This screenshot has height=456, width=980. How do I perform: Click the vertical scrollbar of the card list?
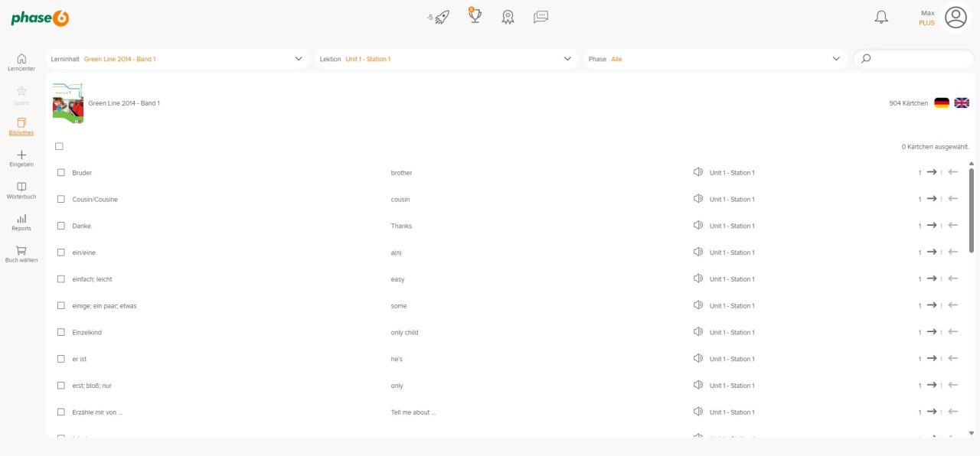pos(972,210)
